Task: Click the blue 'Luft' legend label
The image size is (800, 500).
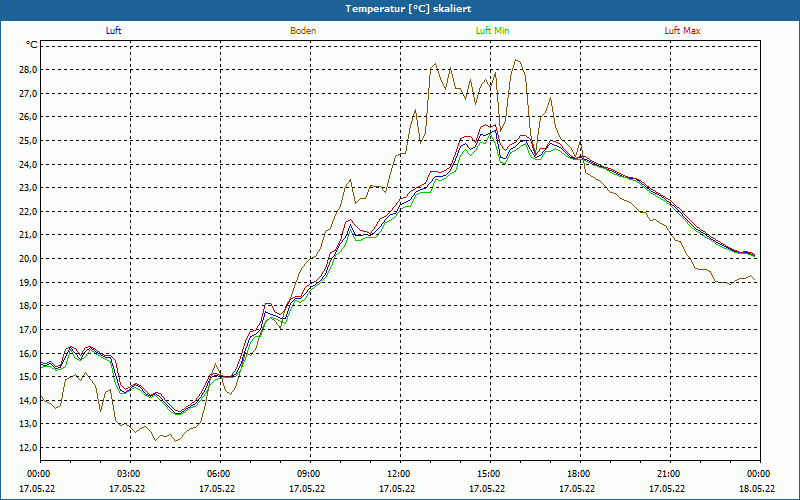Action: [x=113, y=31]
